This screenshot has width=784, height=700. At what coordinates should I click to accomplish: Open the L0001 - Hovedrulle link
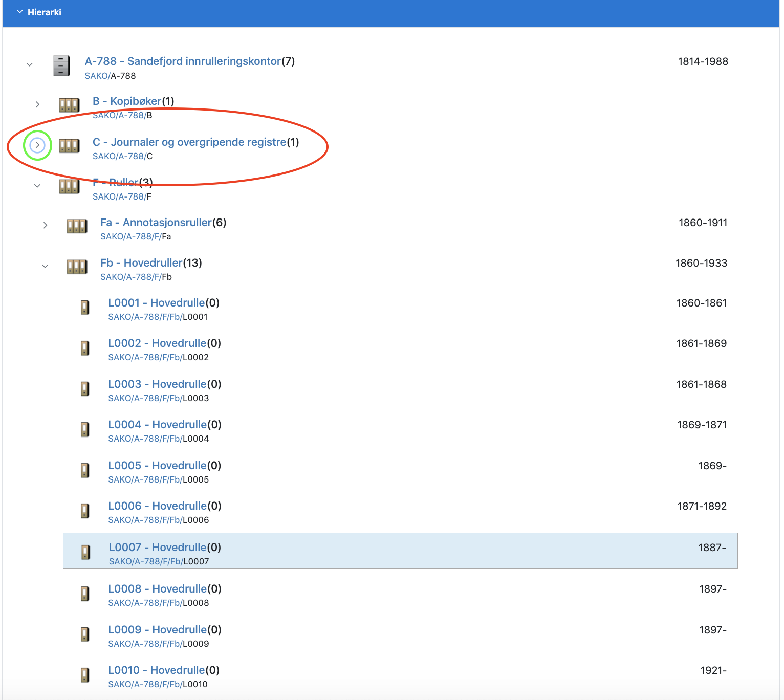[x=157, y=303]
